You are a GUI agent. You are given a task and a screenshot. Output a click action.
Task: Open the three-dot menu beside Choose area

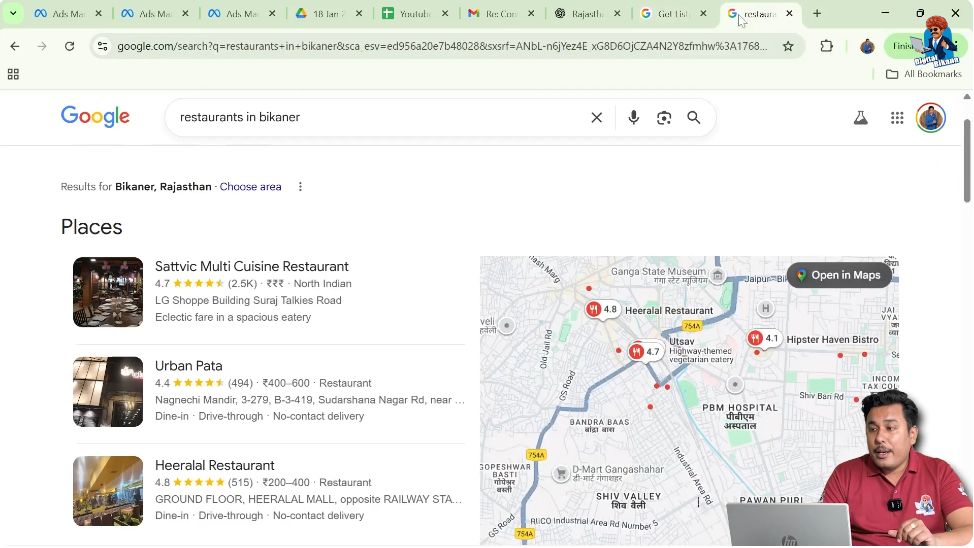pos(300,186)
